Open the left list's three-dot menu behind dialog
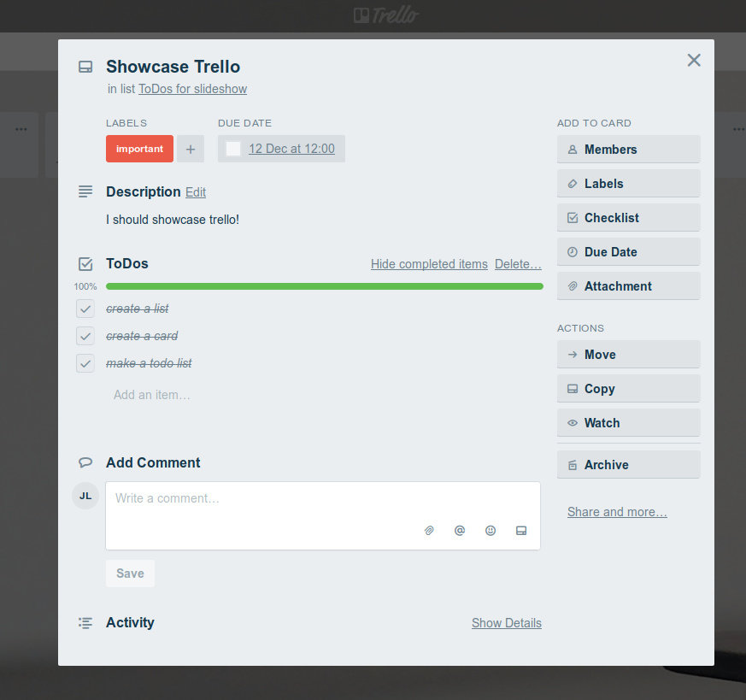The image size is (746, 700). [x=21, y=129]
